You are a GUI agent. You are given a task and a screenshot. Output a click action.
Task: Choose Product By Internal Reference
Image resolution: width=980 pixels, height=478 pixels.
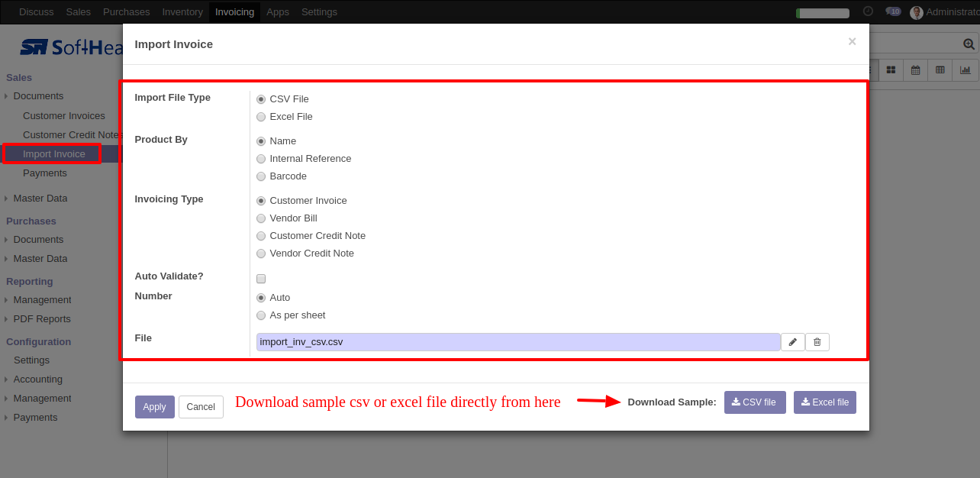click(261, 159)
